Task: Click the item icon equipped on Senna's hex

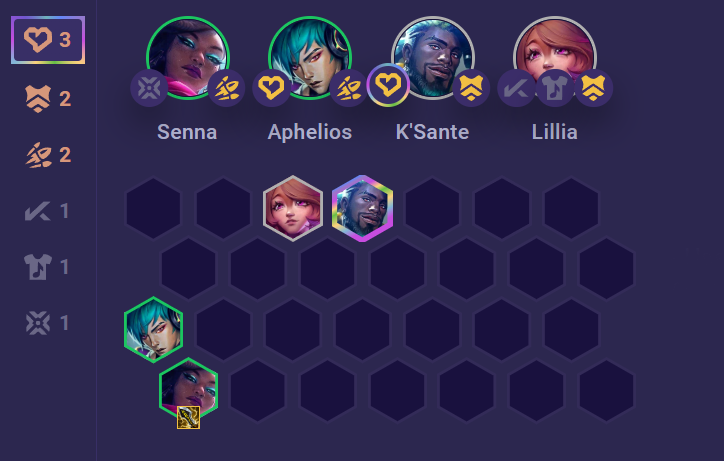Action: (x=188, y=417)
